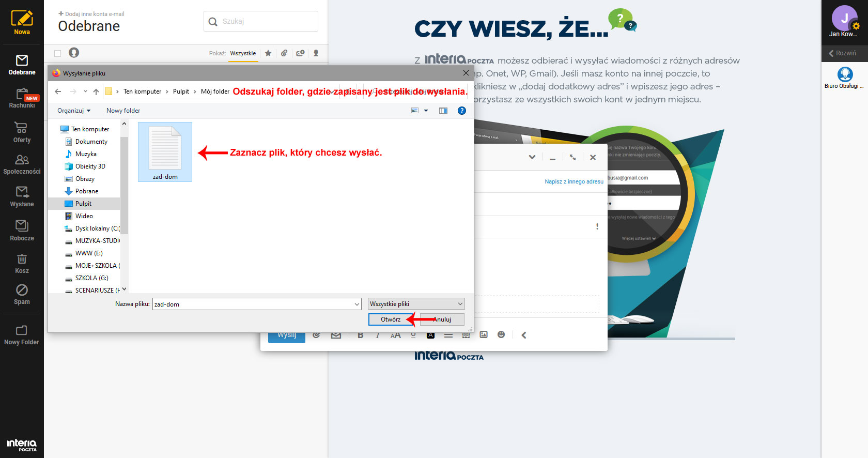Select the zad-dom file thumbnail

(x=165, y=152)
